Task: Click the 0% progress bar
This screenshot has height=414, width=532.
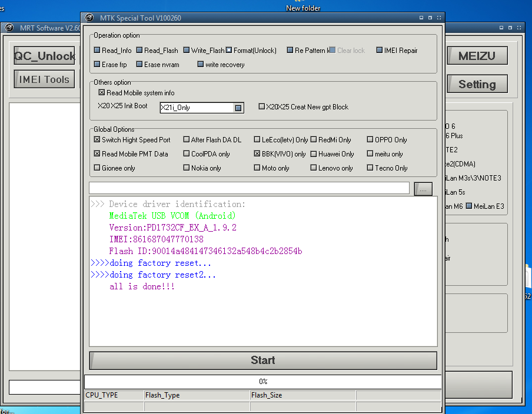Action: coord(263,382)
